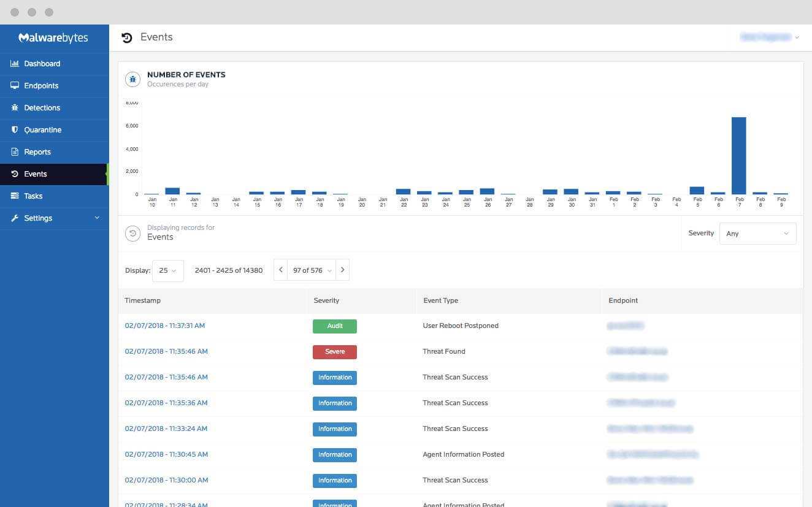Sort the table by Timestamp column header
The image size is (812, 507).
(142, 300)
